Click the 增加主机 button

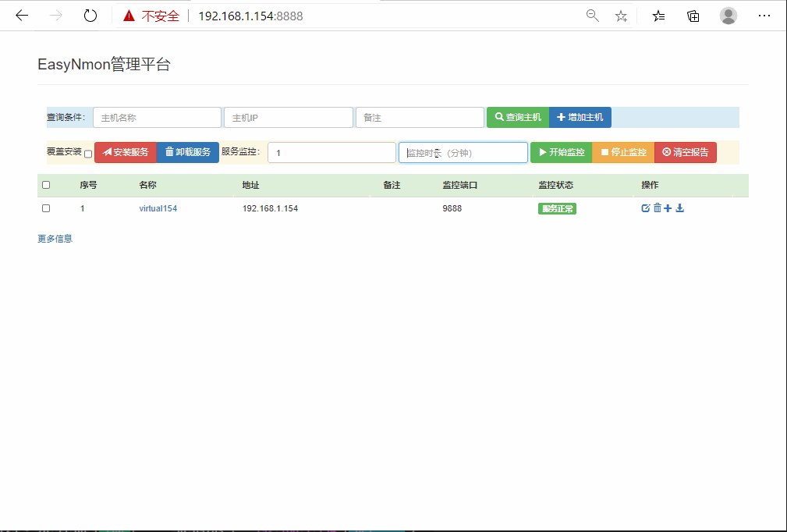(580, 117)
